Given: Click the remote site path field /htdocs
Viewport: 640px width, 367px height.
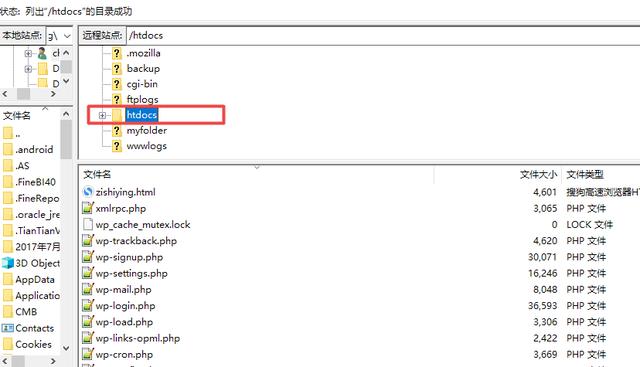Looking at the screenshot, I should click(x=383, y=36).
